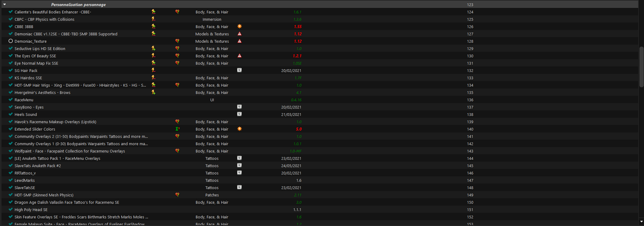
Task: Select the Community Overlays 1 (0-30) mod name
Action: click(81, 144)
